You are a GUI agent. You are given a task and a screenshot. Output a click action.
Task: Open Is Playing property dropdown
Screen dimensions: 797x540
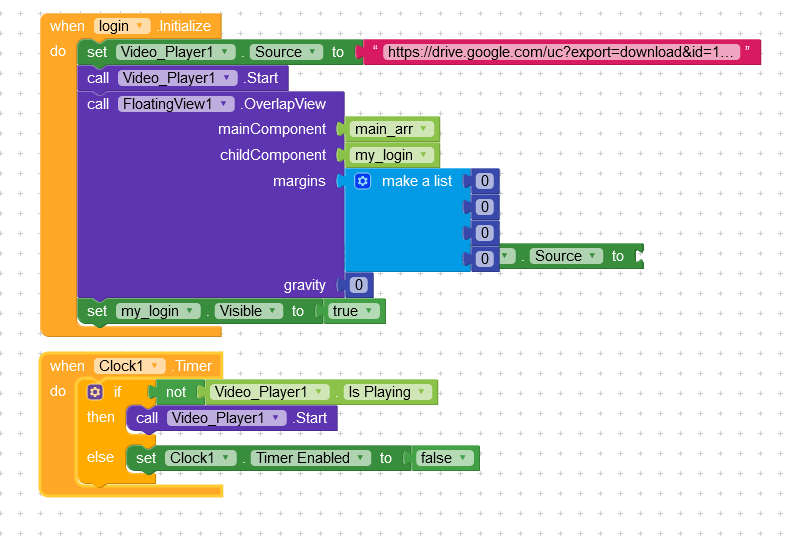[x=387, y=392]
